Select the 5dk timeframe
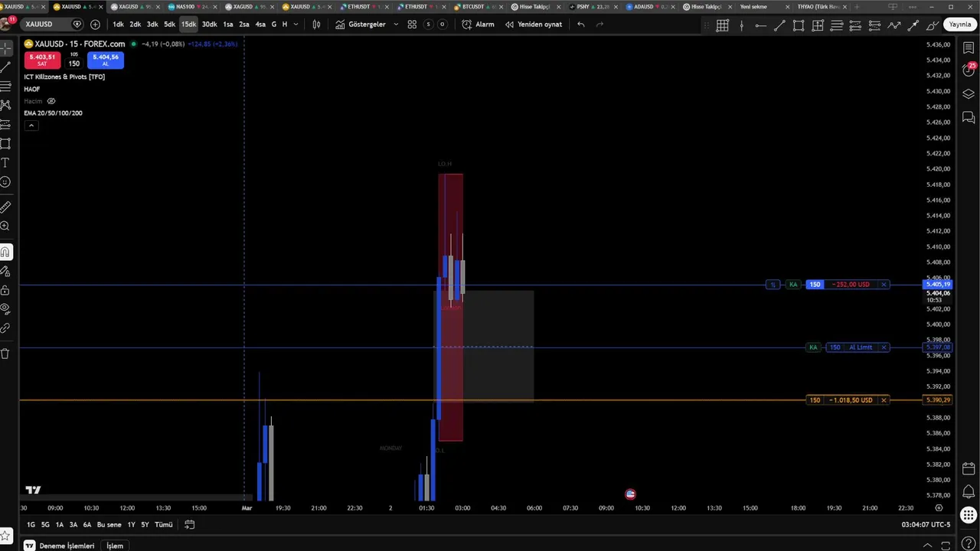Viewport: 980px width, 551px height. coord(169,24)
